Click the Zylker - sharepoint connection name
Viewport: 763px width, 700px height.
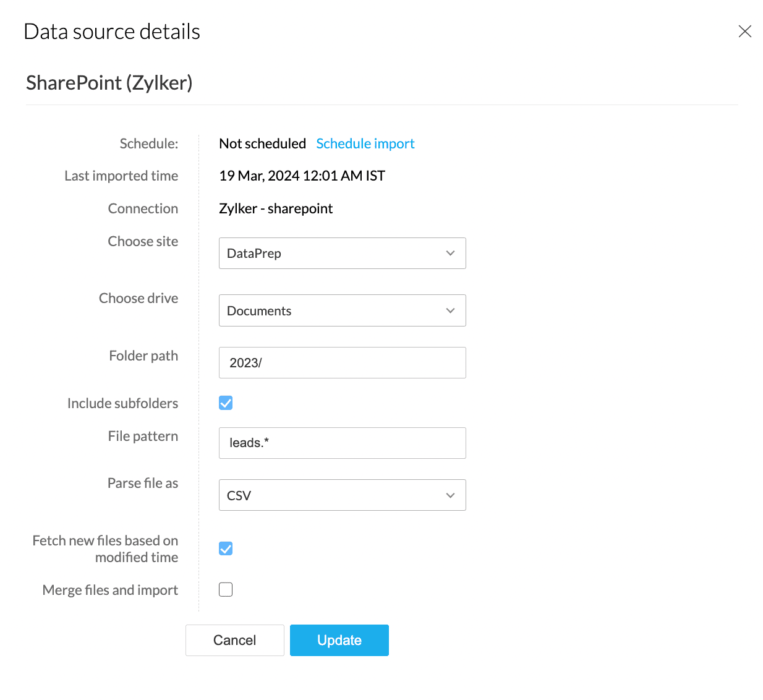pos(276,208)
